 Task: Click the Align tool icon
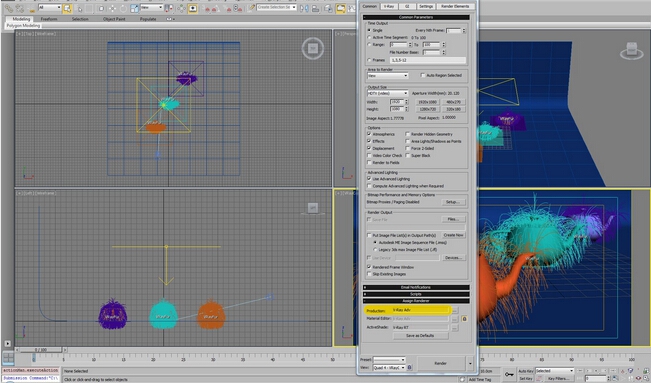click(316, 8)
